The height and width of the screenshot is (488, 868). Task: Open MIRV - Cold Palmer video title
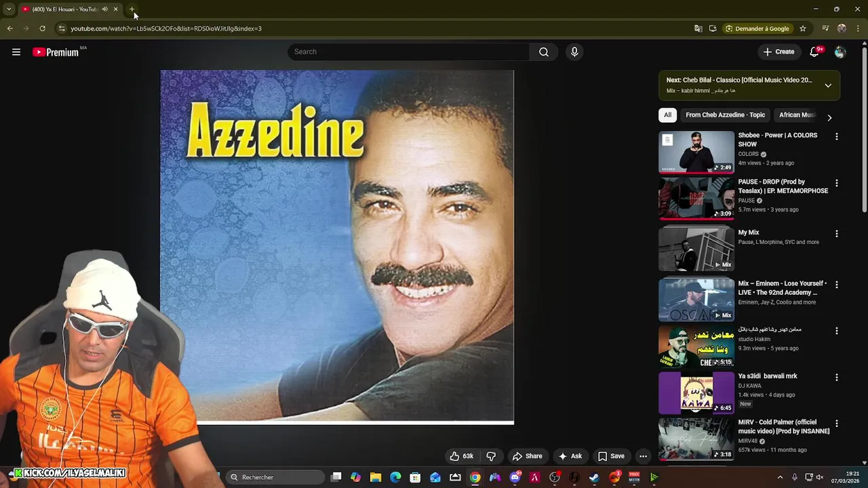(784, 427)
